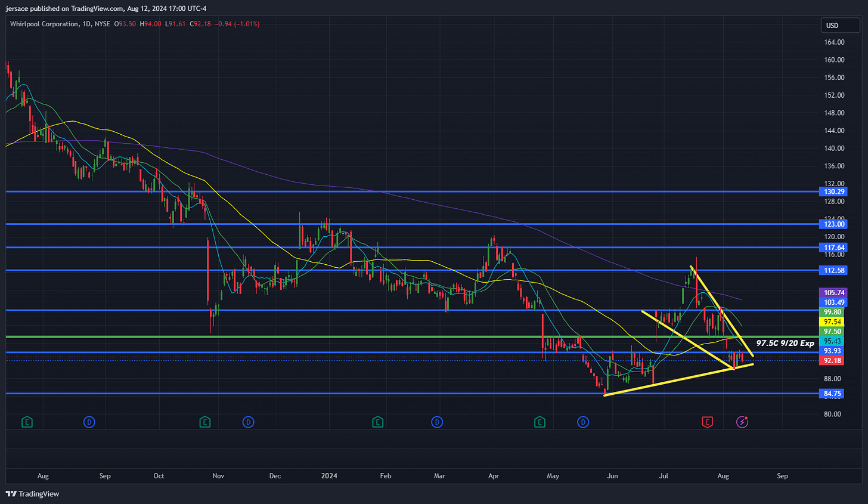Select the 112.58 price level label
This screenshot has height=504, width=868.
coord(834,270)
